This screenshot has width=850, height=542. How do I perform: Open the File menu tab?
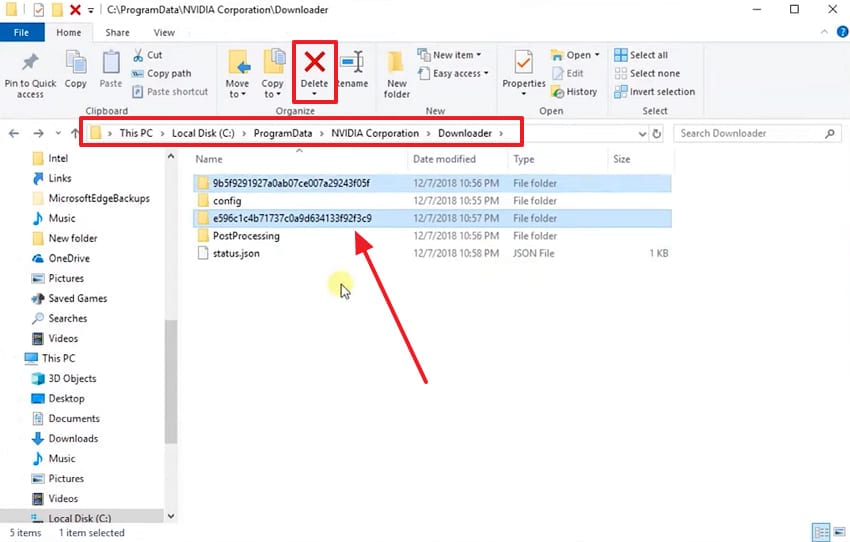[x=22, y=33]
